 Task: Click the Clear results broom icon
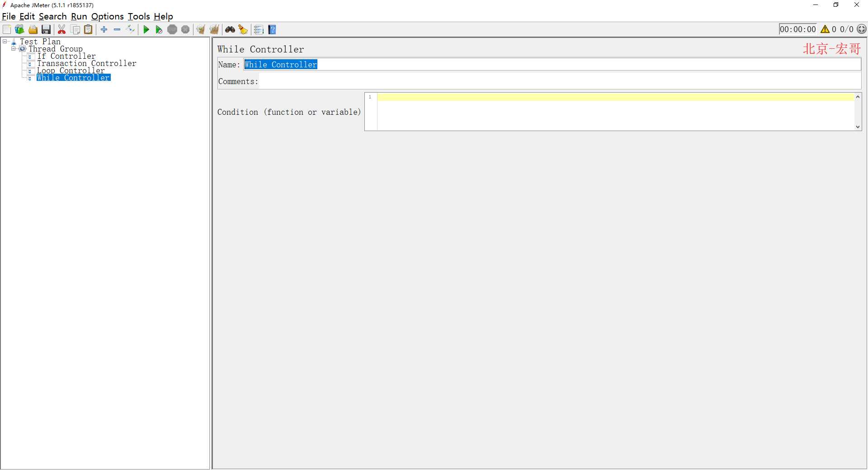click(x=201, y=30)
